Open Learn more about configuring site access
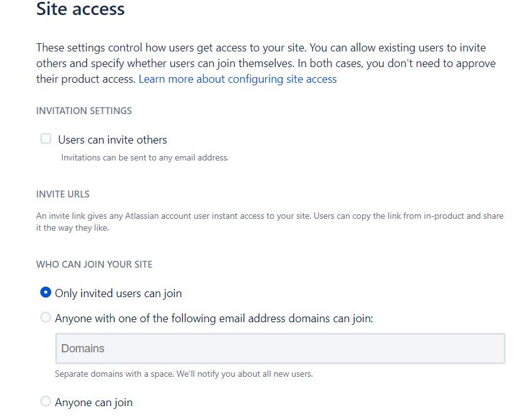This screenshot has height=420, width=520. pos(237,79)
